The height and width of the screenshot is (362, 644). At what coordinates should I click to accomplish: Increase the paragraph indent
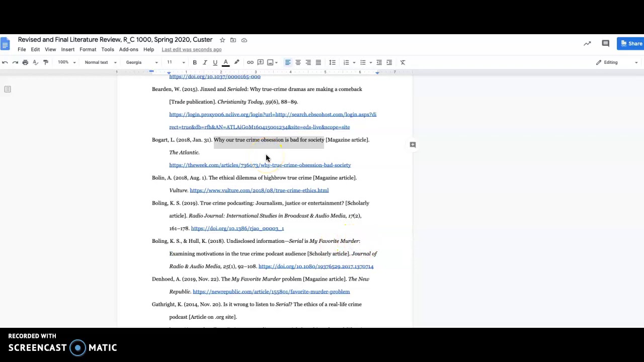point(389,62)
